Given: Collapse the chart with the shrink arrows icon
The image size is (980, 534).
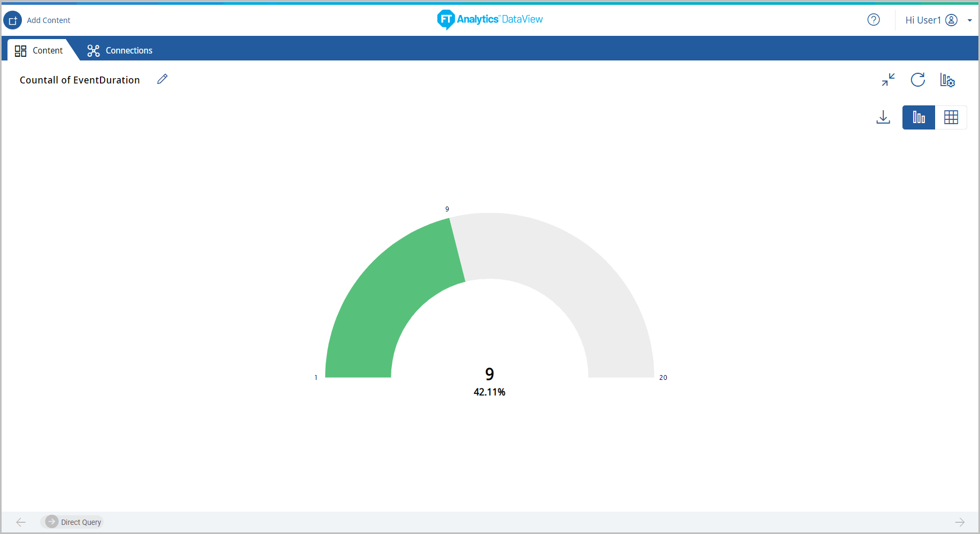Looking at the screenshot, I should [888, 80].
